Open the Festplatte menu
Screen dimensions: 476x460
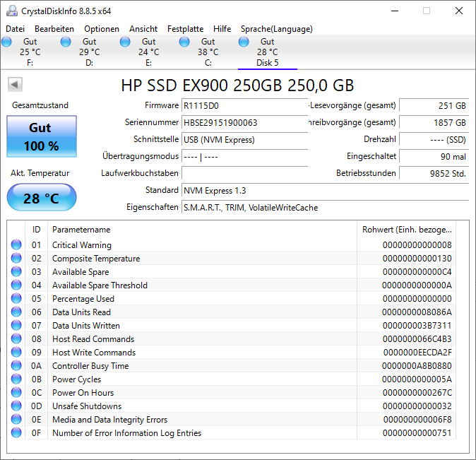[186, 29]
